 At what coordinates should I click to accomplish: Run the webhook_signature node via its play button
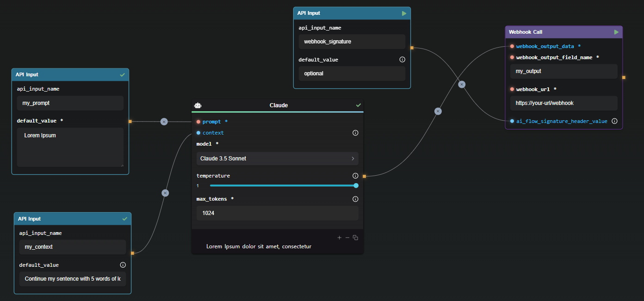tap(403, 13)
